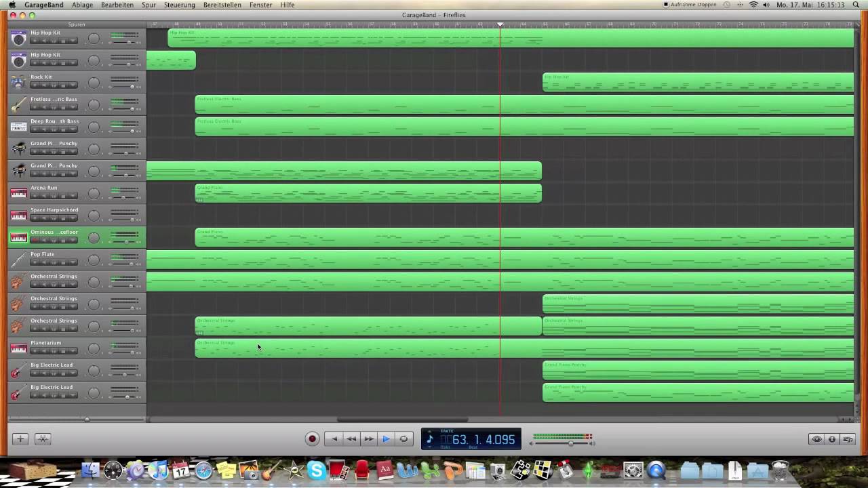Expand automation for the Rock Kit track
The width and height of the screenshot is (868, 488).
(x=73, y=85)
